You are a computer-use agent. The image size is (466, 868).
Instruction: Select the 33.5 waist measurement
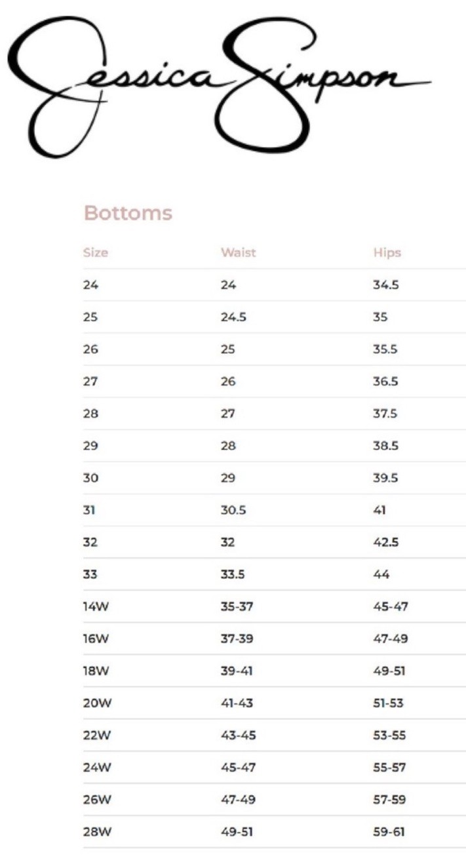[x=233, y=574]
